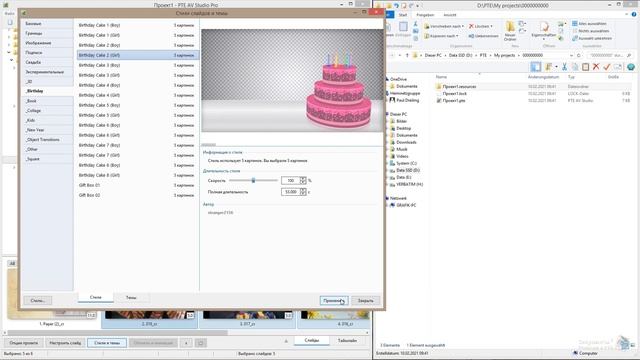Open the Kopieren nach dropdown in Explorer
The width and height of the screenshot is (640, 360).
[442, 36]
